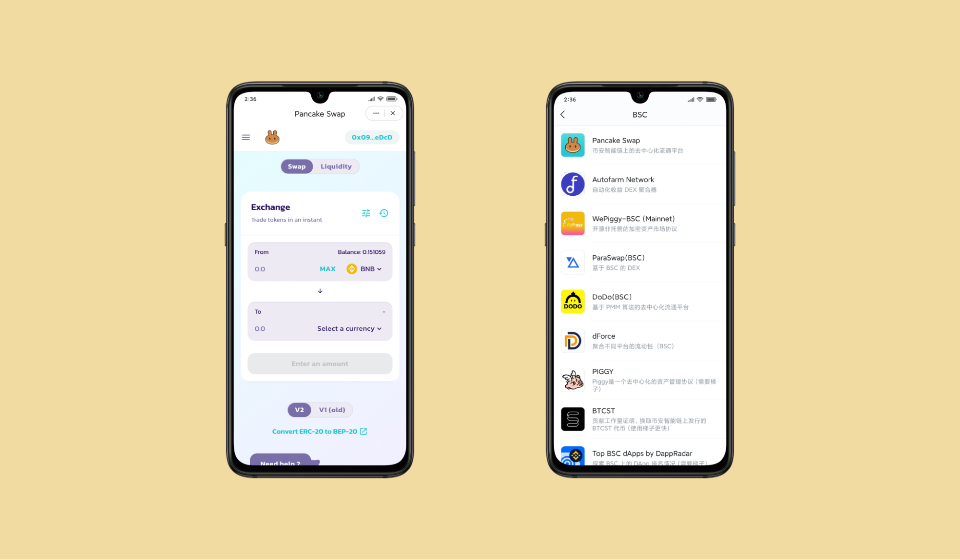This screenshot has width=960, height=560.
Task: Click Convert ERC-20 to BEP-20 link
Action: 319,431
